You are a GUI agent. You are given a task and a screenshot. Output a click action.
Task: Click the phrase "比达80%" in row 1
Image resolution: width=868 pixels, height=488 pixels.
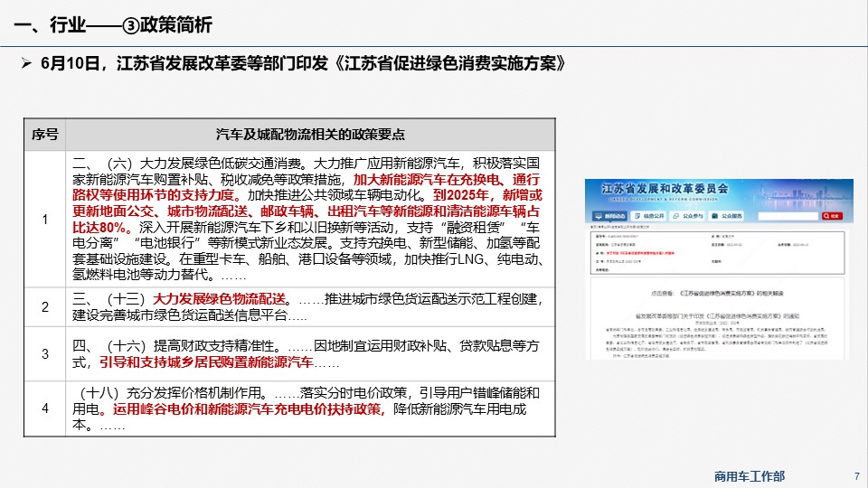coord(99,228)
